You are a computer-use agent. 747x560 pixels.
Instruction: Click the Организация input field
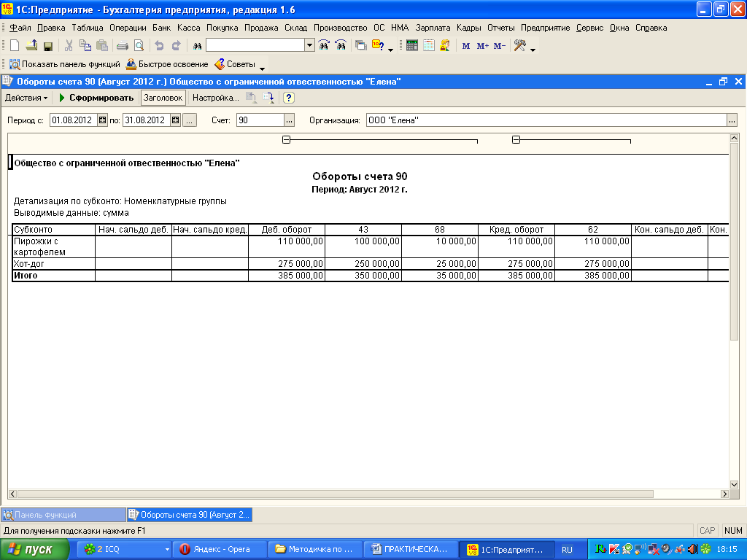pos(547,120)
